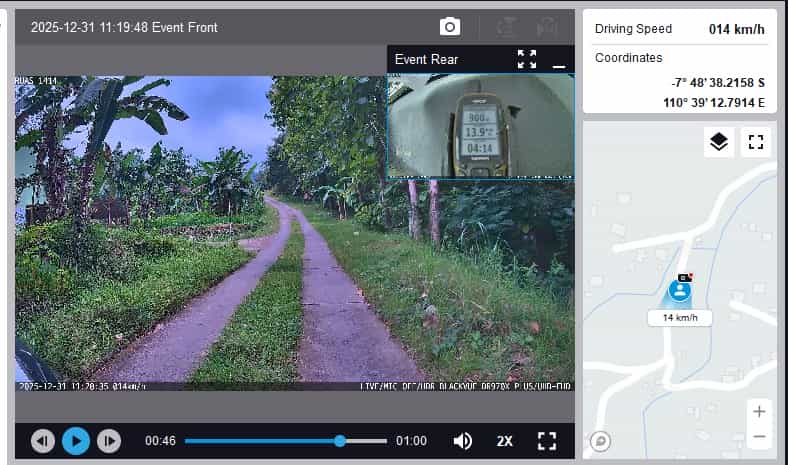The image size is (788, 465).
Task: Minimize the Event Rear picture-in-picture
Action: (559, 60)
